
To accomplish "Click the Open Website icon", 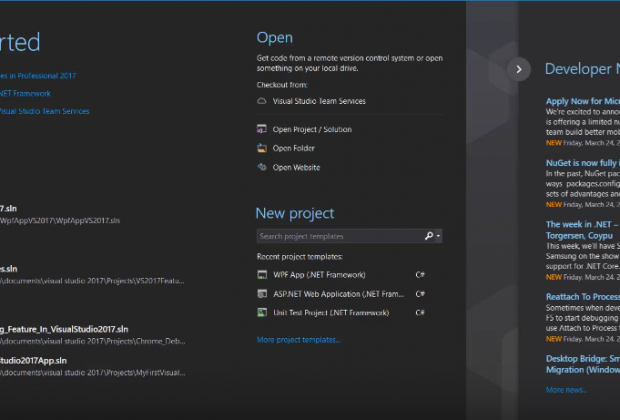I will [262, 167].
